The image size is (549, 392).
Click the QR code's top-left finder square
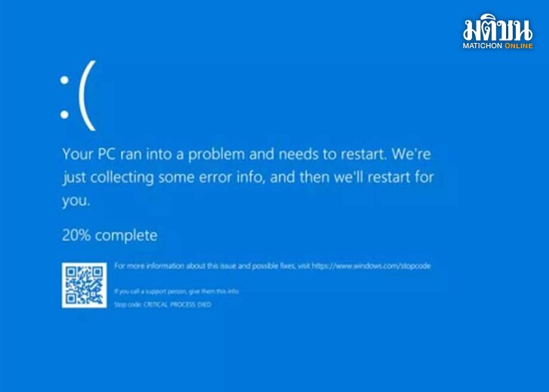click(x=71, y=272)
